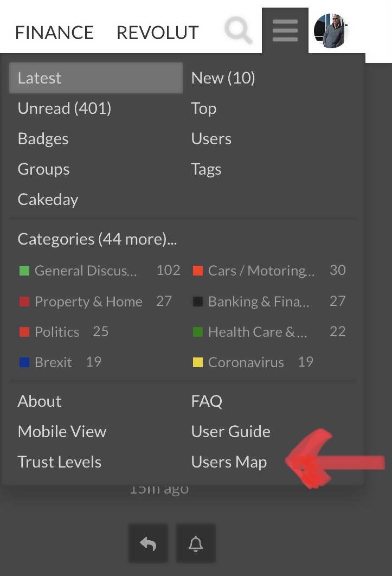
Task: Click the green General Discussion swatch
Action: (x=24, y=271)
